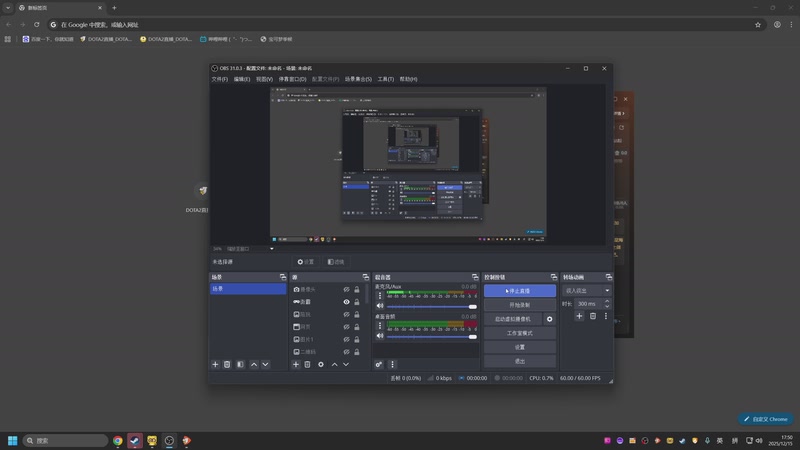
Task: Click the 启动虚拟摄像机 button
Action: [513, 319]
